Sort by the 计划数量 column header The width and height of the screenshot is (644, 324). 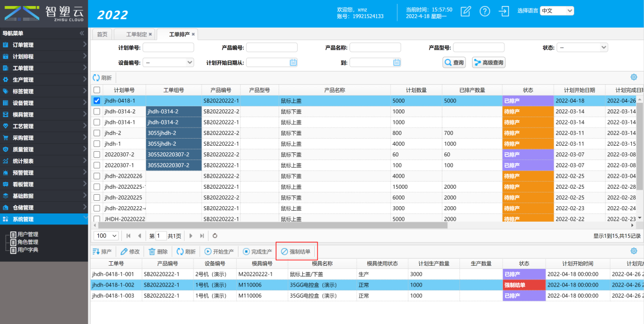[x=416, y=90]
